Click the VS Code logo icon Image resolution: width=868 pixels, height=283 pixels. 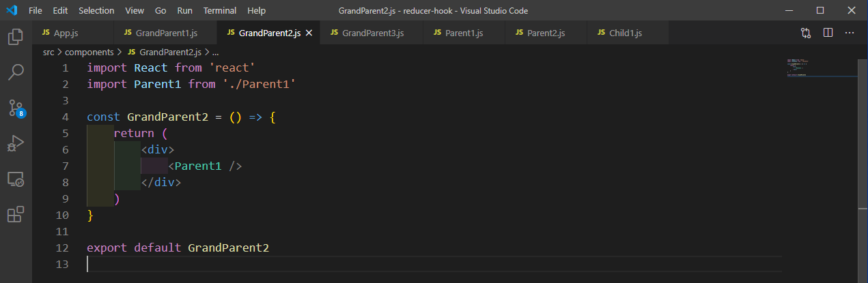[x=12, y=10]
